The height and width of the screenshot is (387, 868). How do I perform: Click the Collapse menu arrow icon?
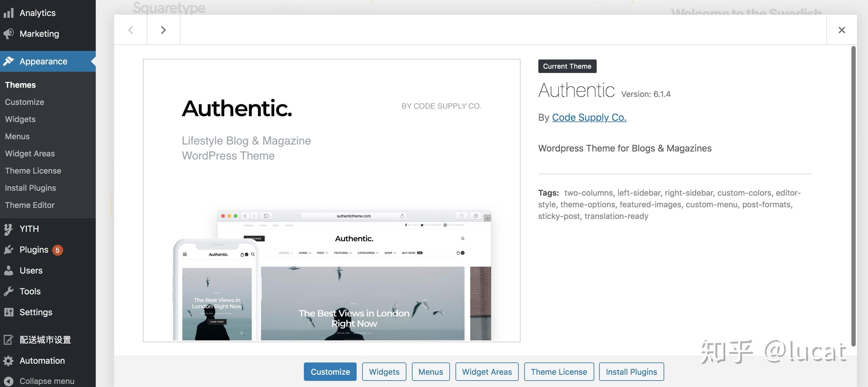click(8, 381)
